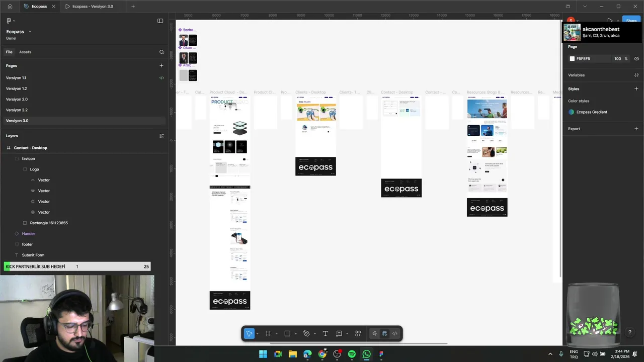This screenshot has width=644, height=362.
Task: Open the Actions and components tool
Action: point(358,333)
